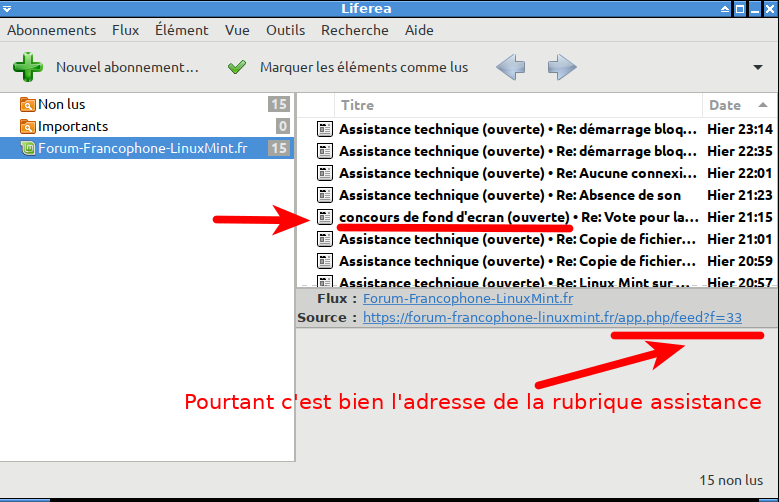This screenshot has height=502, width=779.
Task: Open the Abonnements menu
Action: pos(52,30)
